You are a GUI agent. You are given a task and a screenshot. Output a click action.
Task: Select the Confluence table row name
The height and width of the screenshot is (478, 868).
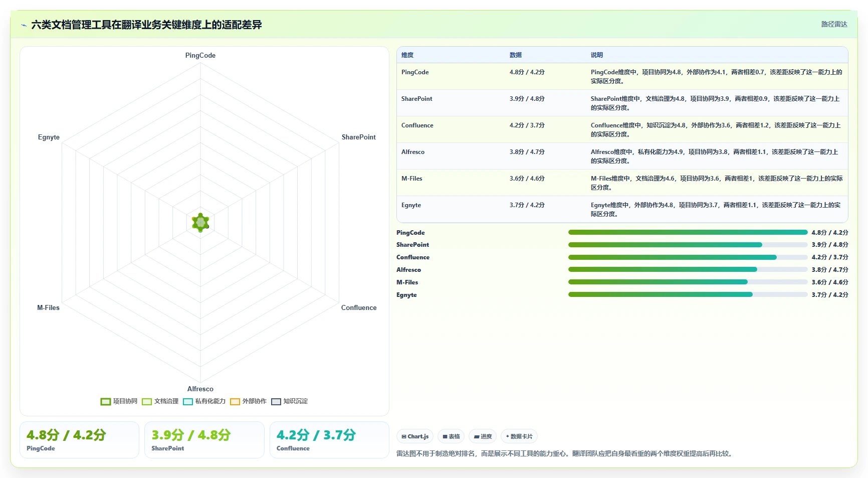click(x=417, y=125)
